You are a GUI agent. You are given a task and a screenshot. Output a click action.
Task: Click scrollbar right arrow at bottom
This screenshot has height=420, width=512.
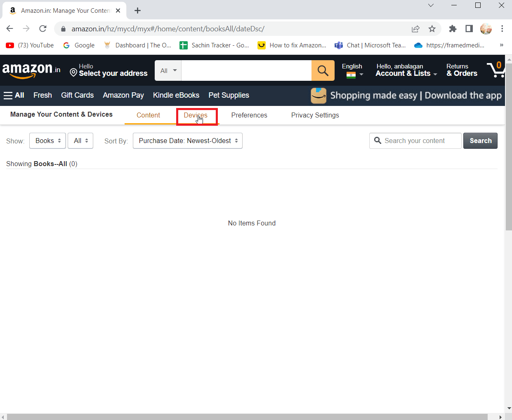tap(501, 417)
